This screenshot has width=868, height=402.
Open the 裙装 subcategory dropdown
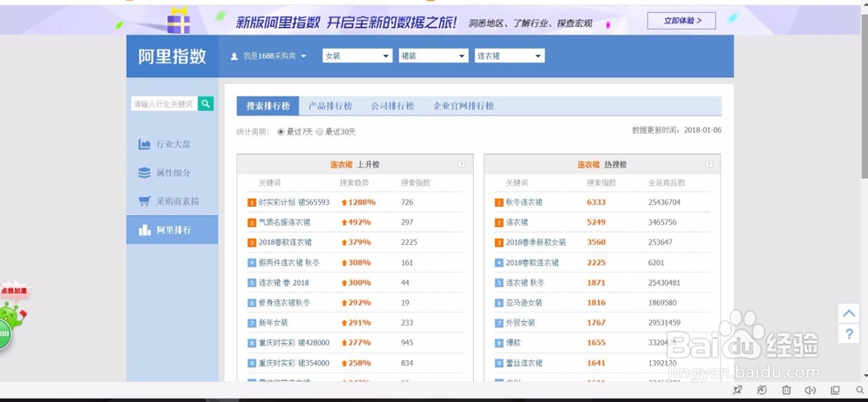(433, 56)
